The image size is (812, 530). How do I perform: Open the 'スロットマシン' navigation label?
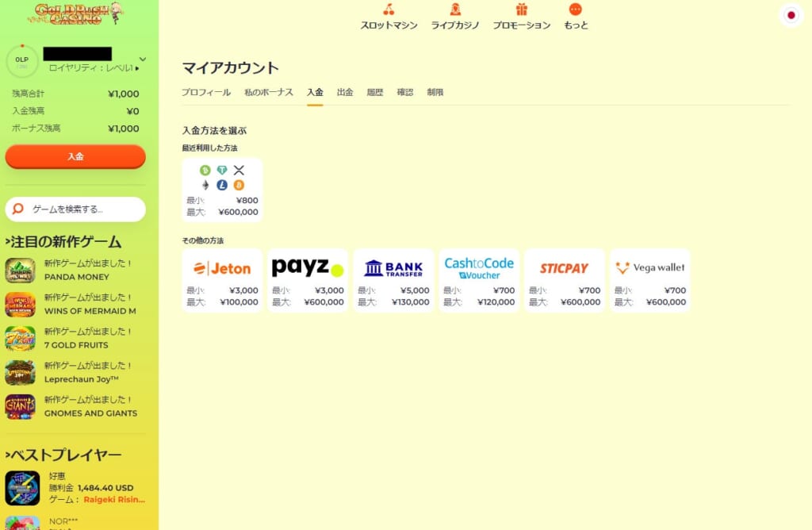click(389, 25)
